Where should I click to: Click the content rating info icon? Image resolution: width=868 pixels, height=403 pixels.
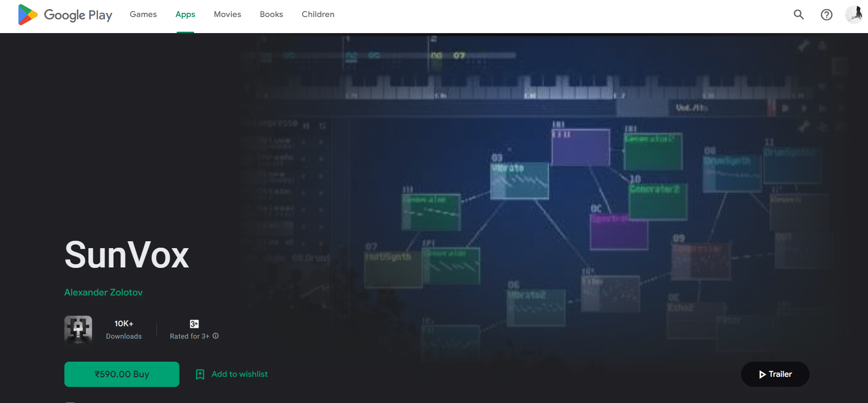pos(216,336)
